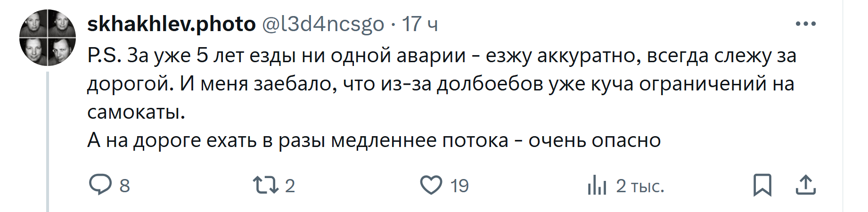The width and height of the screenshot is (868, 212).
Task: Click the repost count number 2
Action: click(290, 186)
